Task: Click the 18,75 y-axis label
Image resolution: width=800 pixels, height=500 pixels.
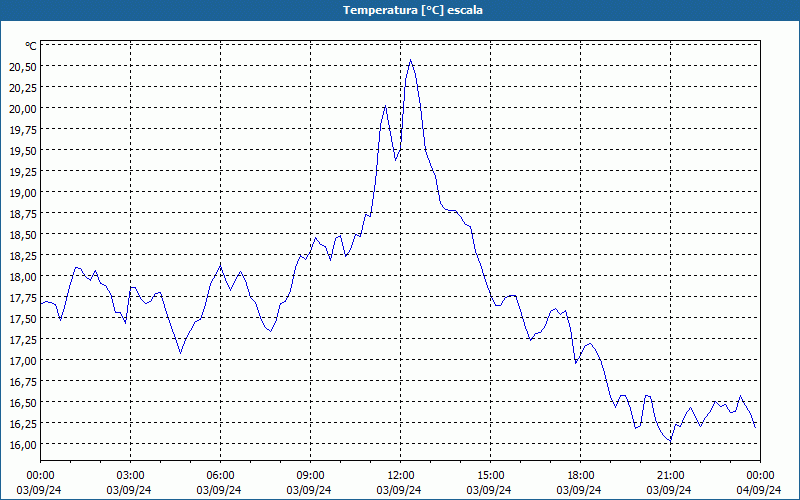Action: click(x=23, y=214)
